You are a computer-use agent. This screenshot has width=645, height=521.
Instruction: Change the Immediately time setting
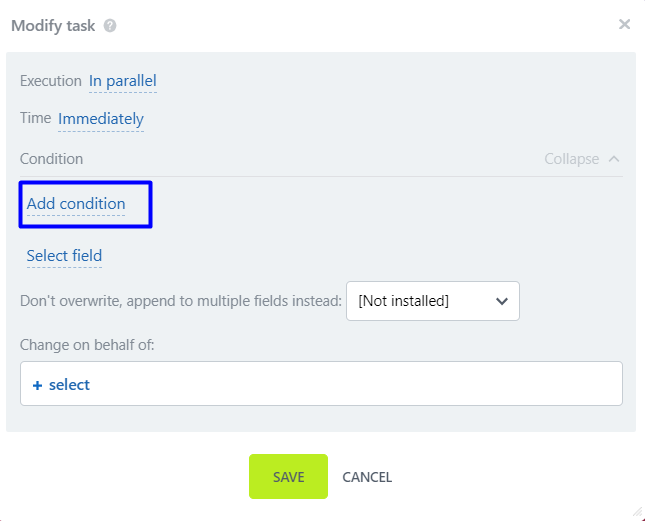click(x=101, y=119)
